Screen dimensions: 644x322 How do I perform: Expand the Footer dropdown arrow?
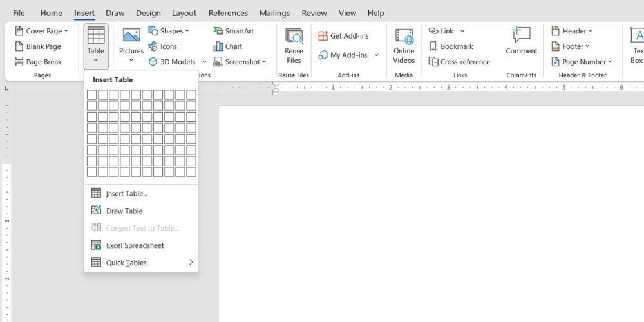tap(587, 46)
